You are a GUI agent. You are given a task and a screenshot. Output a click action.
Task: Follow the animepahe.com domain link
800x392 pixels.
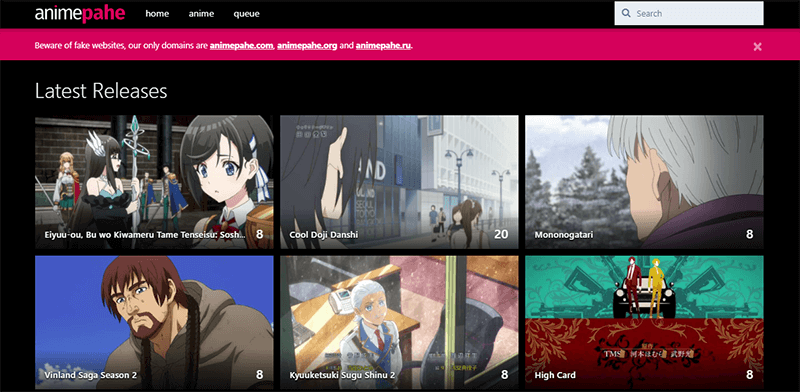tap(242, 45)
